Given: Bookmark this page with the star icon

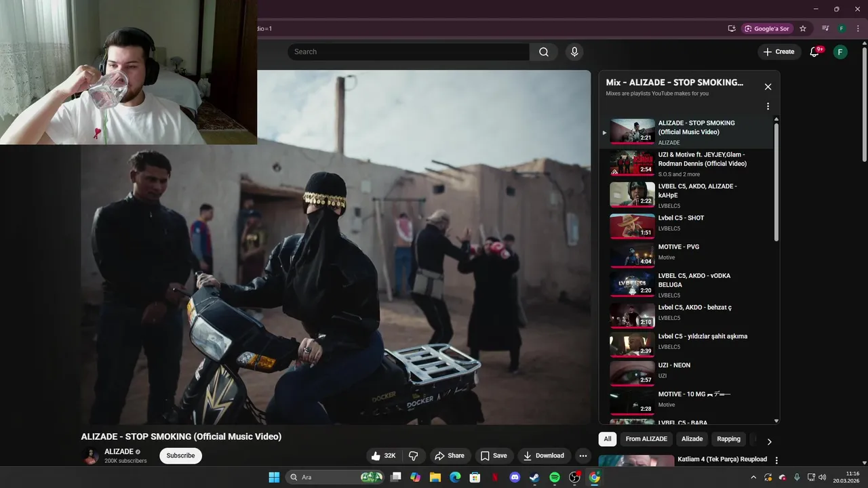Looking at the screenshot, I should (x=803, y=28).
